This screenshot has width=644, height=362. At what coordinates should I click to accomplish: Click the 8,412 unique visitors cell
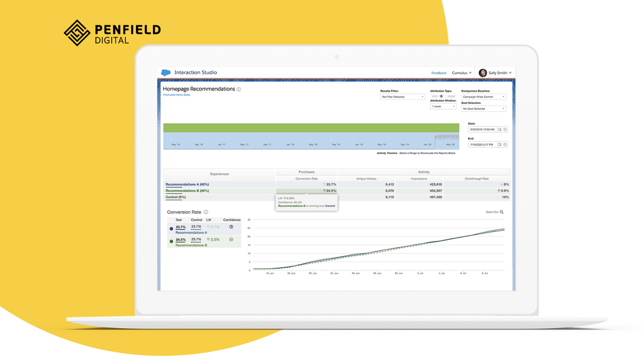[x=366, y=184]
